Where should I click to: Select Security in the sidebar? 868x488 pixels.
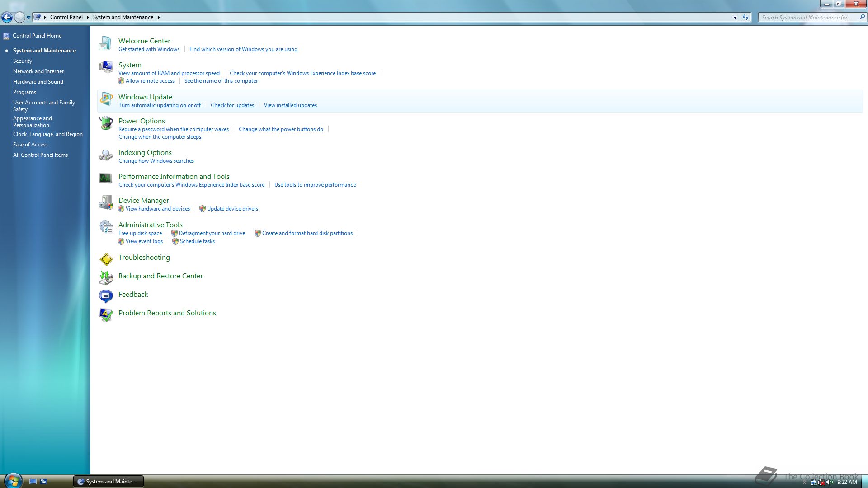tap(23, 61)
